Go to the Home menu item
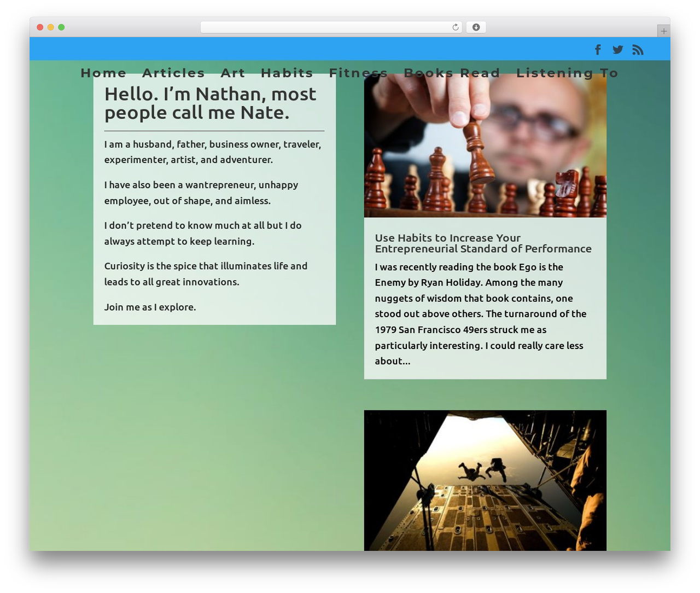 [103, 73]
